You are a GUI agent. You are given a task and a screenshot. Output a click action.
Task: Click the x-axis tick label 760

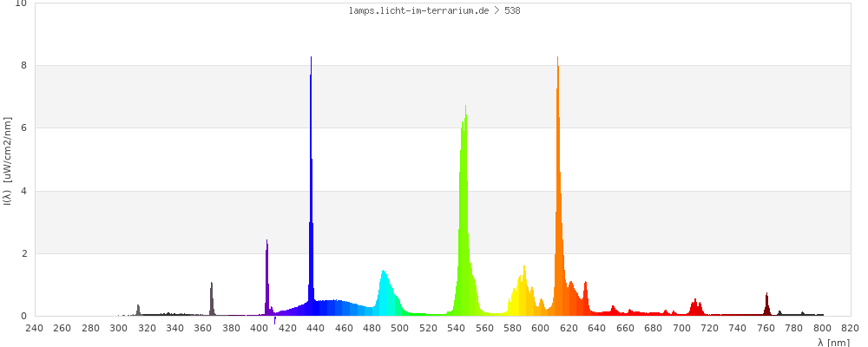coord(766,328)
